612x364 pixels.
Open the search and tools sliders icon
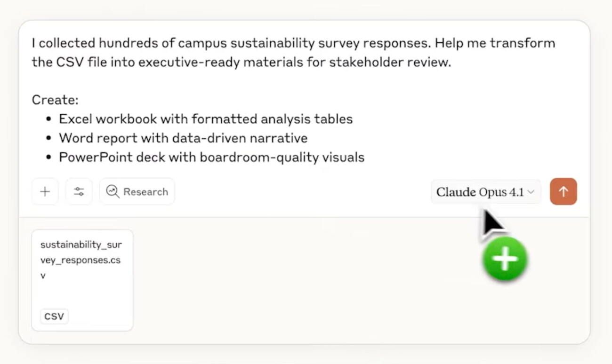tap(79, 192)
